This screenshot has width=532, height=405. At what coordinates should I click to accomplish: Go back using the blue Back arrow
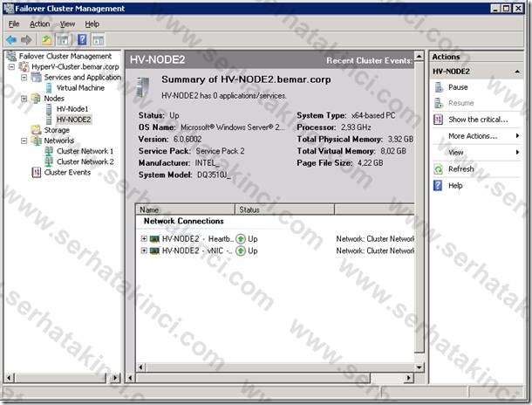click(11, 40)
